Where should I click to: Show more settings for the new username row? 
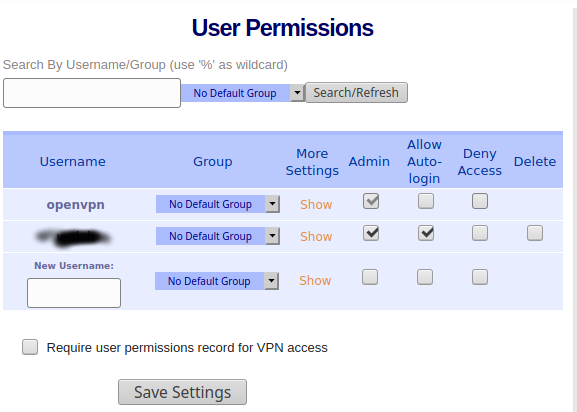coord(315,281)
